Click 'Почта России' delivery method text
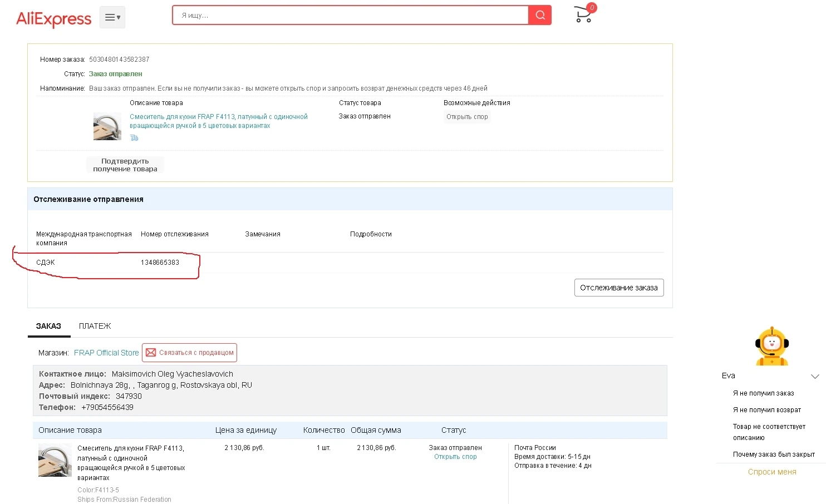This screenshot has height=504, width=826. (535, 448)
